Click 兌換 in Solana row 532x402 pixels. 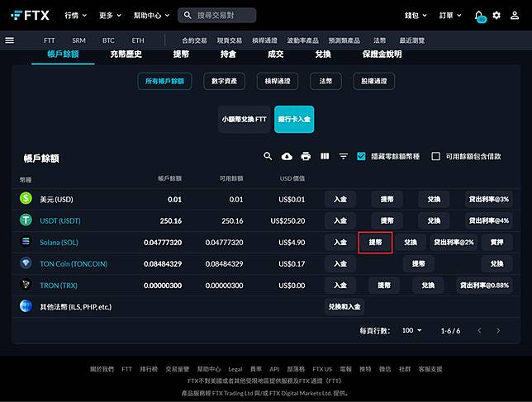click(411, 243)
